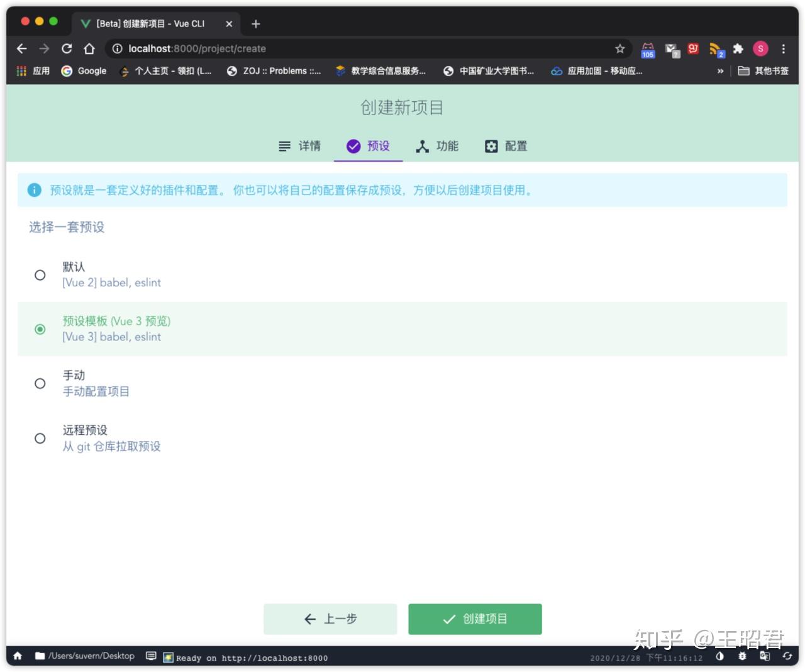The width and height of the screenshot is (805, 672).
Task: Open bug report icon in status bar
Action: [x=742, y=656]
